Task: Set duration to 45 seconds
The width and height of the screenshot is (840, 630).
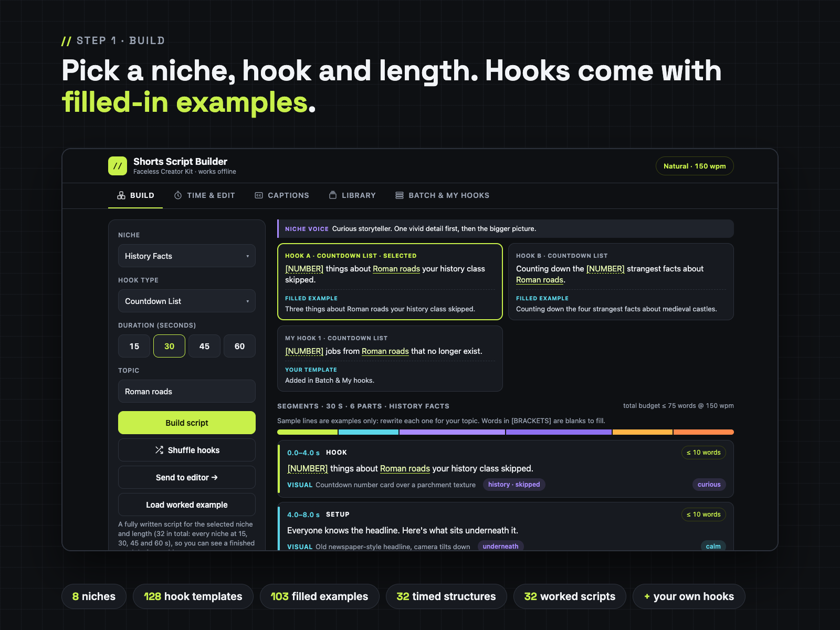Action: 204,346
